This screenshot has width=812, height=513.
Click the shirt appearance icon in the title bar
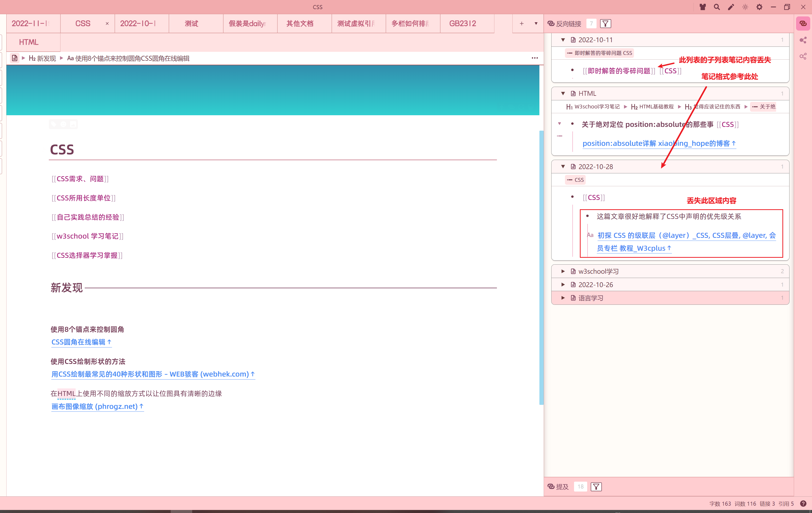coord(703,7)
